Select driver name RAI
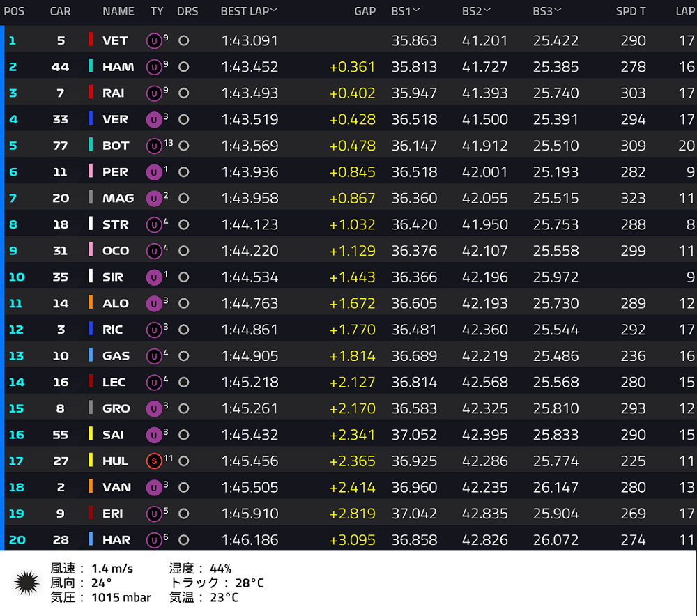The width and height of the screenshot is (697, 616). coord(114,93)
